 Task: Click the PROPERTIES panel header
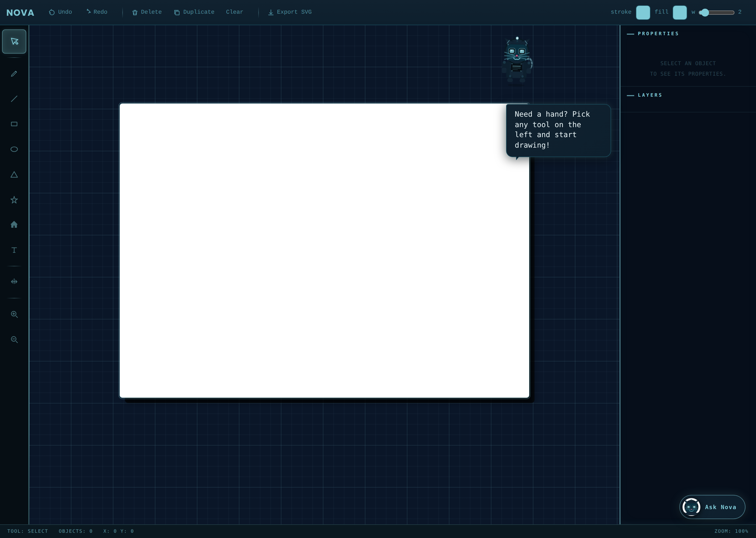point(658,33)
